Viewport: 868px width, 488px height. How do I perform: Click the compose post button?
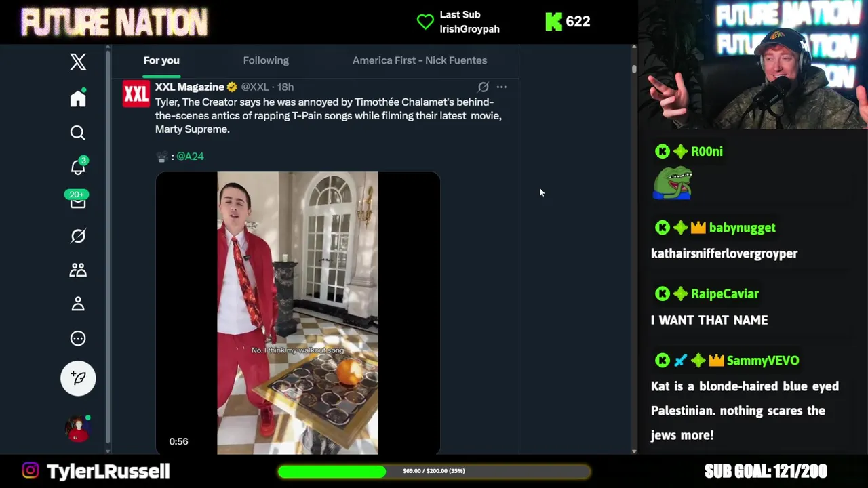tap(78, 378)
